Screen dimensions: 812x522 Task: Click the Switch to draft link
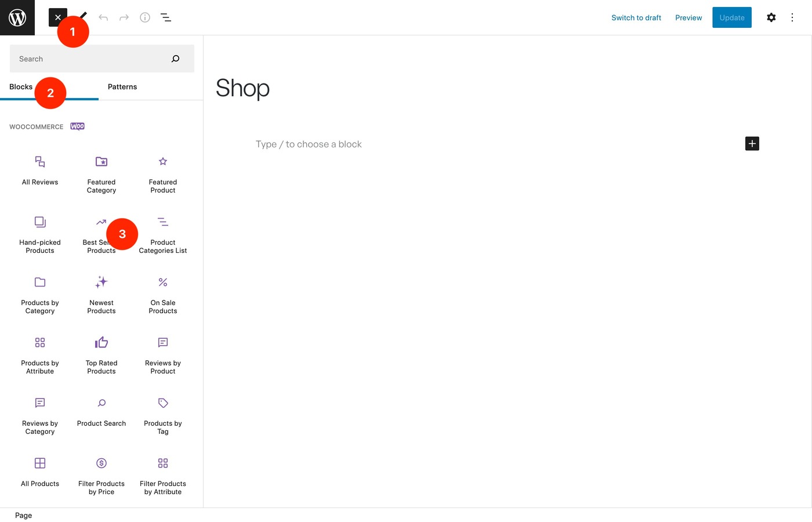[x=636, y=17]
